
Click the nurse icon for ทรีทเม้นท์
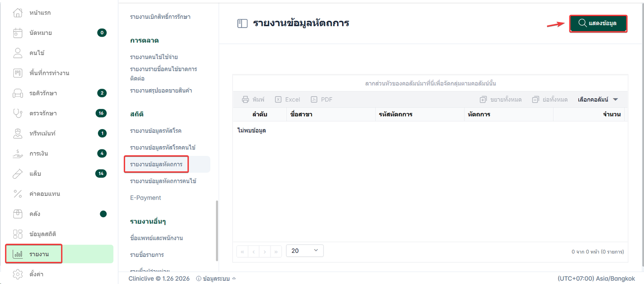click(18, 133)
